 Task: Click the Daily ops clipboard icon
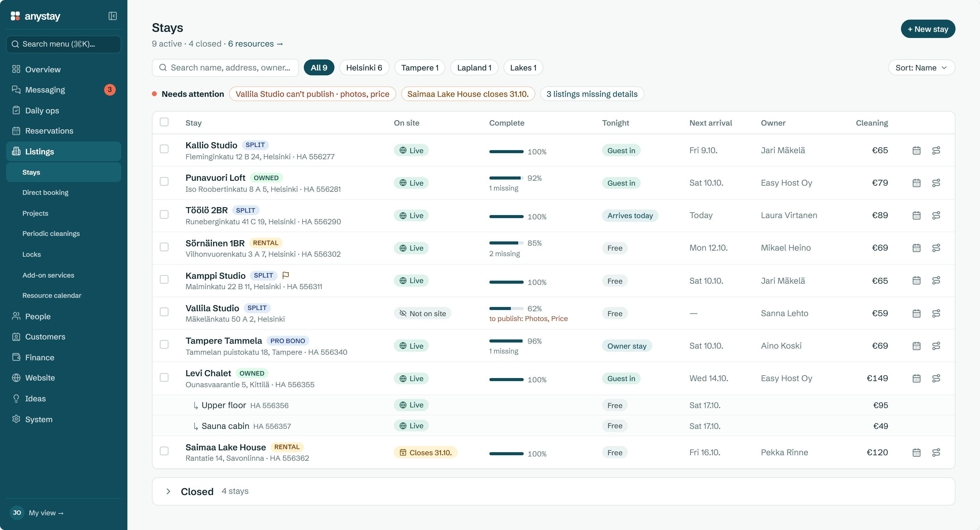coord(16,110)
